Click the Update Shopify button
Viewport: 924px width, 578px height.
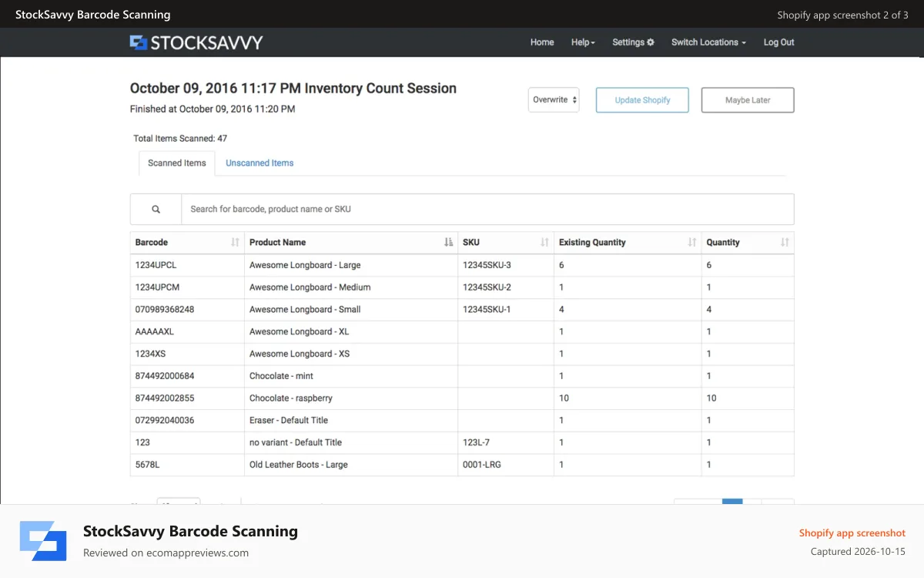tap(642, 100)
